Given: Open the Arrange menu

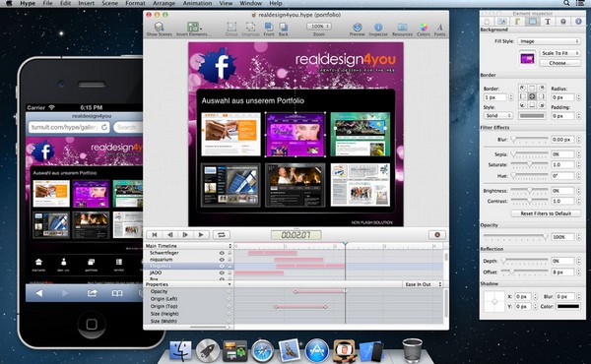Looking at the screenshot, I should pyautogui.click(x=164, y=3).
